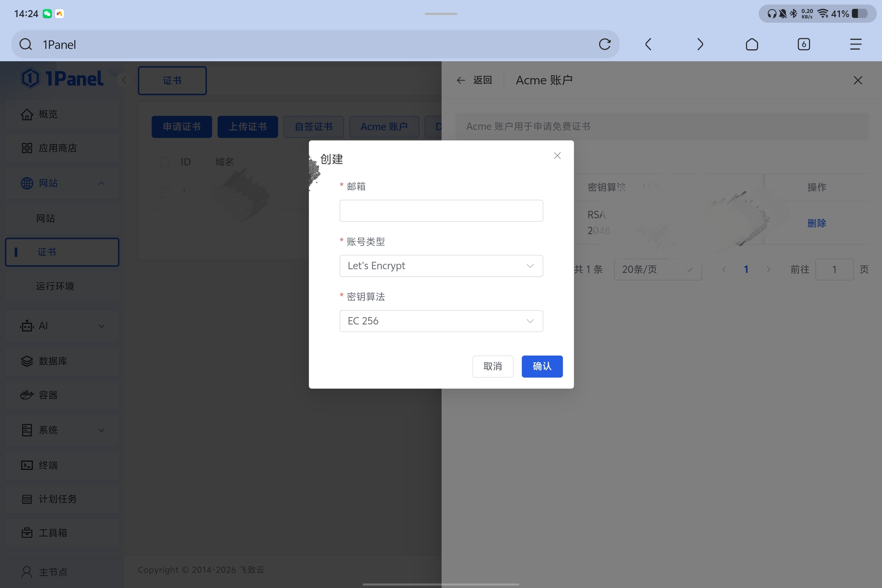Navigate back with the browser back arrow
Image resolution: width=882 pixels, height=588 pixels.
tap(648, 44)
